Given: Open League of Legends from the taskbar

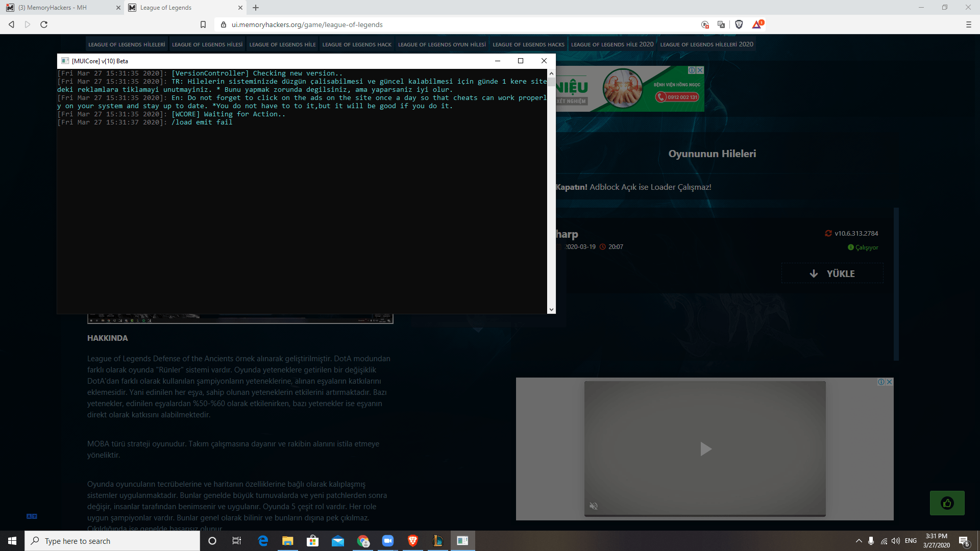Looking at the screenshot, I should [438, 541].
